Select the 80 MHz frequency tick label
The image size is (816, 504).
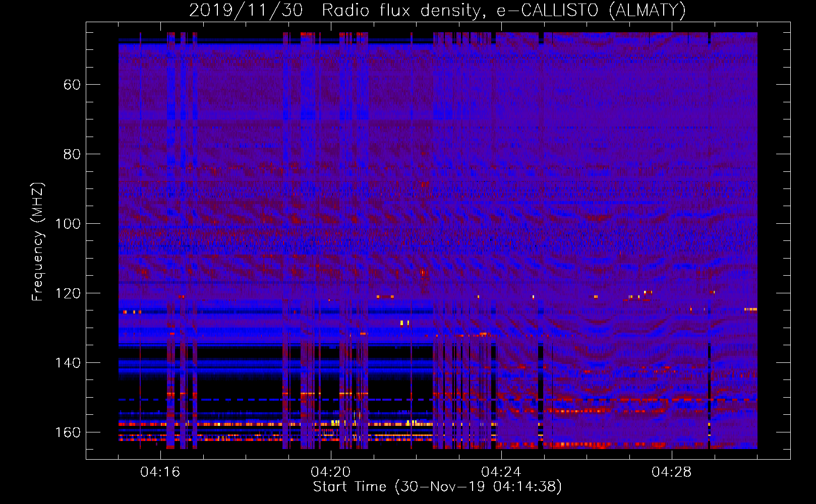[x=72, y=154]
